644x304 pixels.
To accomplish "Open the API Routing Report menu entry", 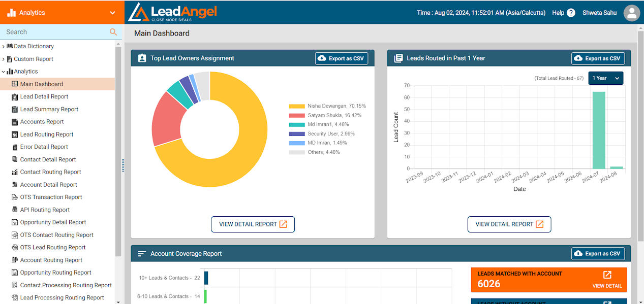I will tap(45, 210).
